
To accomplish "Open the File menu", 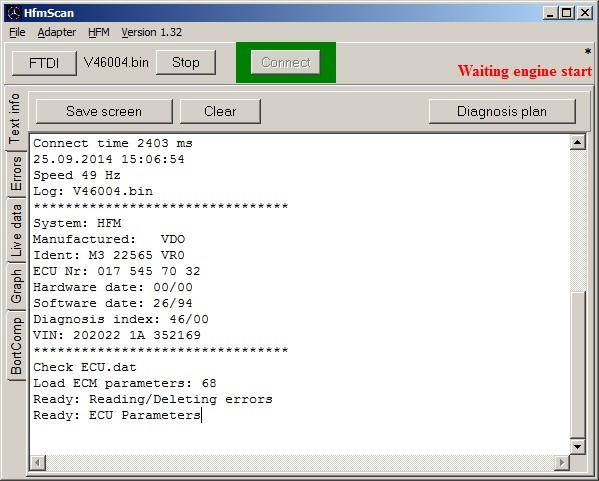I will (17, 32).
